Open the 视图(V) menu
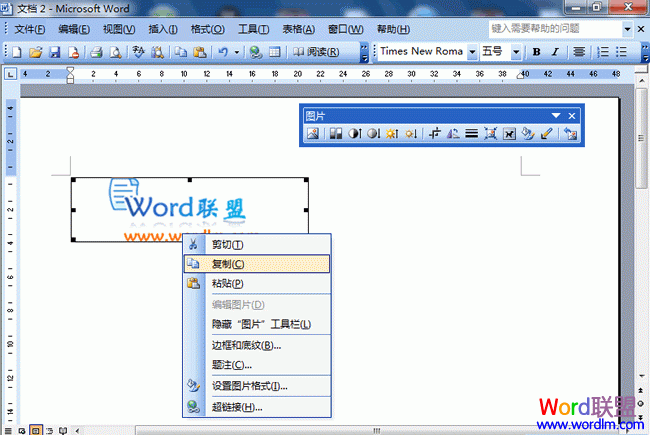Viewport: 650px width, 435px height. tap(119, 29)
